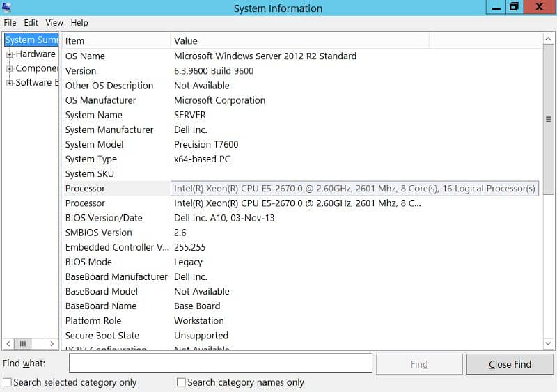Click the Close Find button

tap(510, 364)
